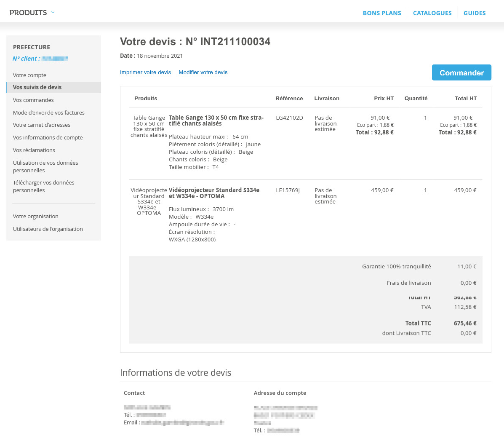Open Mode d'envoi de vos factures
The height and width of the screenshot is (447, 504).
(x=48, y=112)
